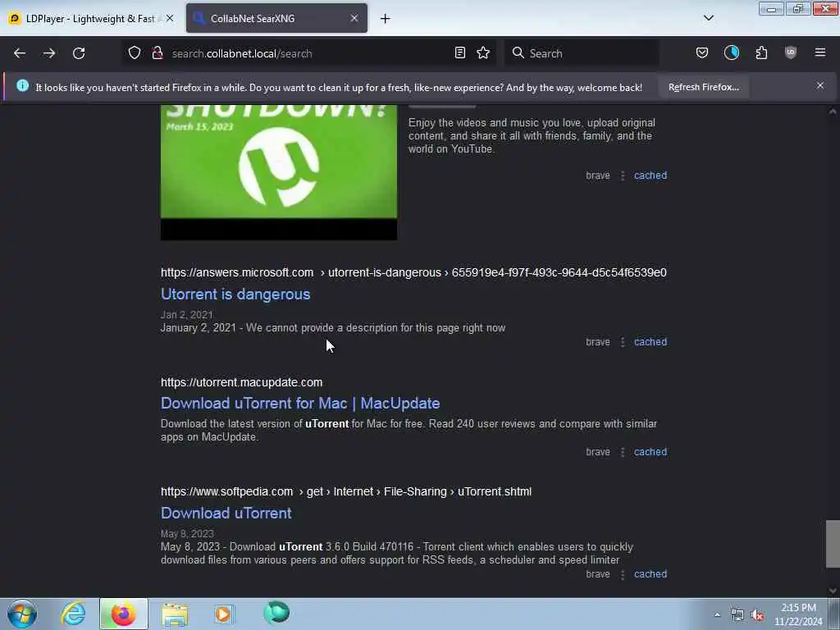Open the Extensions puzzle piece icon
The height and width of the screenshot is (630, 840).
(761, 53)
